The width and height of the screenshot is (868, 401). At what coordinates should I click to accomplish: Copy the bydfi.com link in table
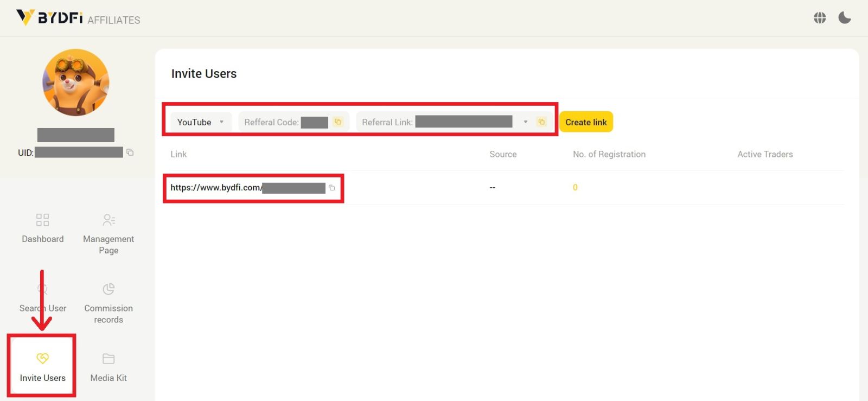click(x=332, y=188)
